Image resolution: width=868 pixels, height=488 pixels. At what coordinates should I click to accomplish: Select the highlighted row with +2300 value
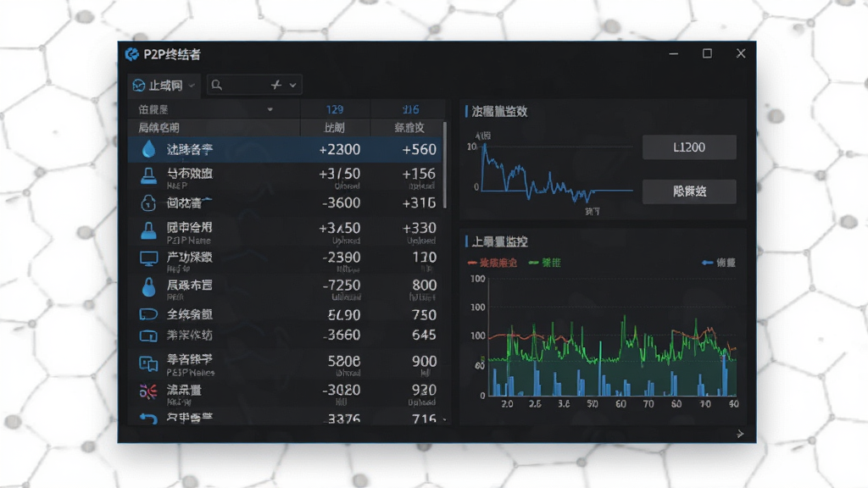click(x=285, y=149)
